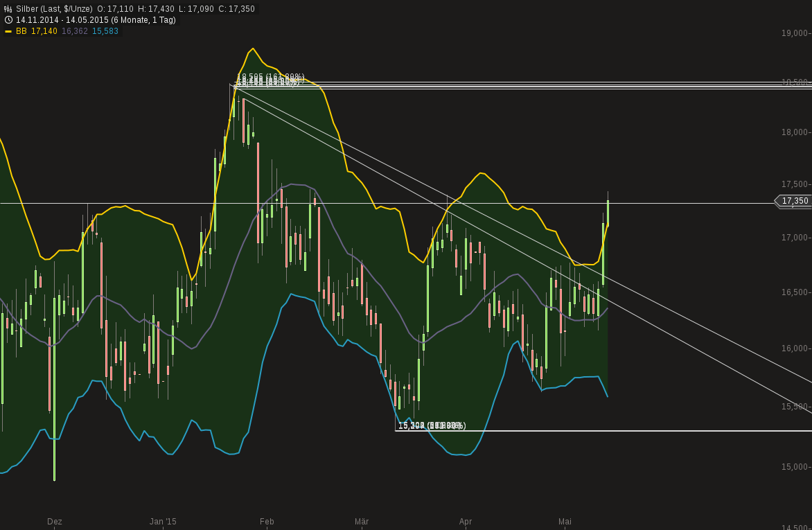Click the lower Bollinger value 15,583
This screenshot has height=530, width=812.
pos(105,31)
